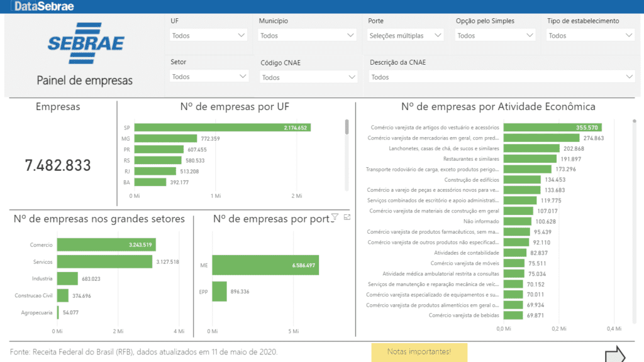Expand the Setor filter dropdown
This screenshot has height=362, width=644.
[209, 77]
